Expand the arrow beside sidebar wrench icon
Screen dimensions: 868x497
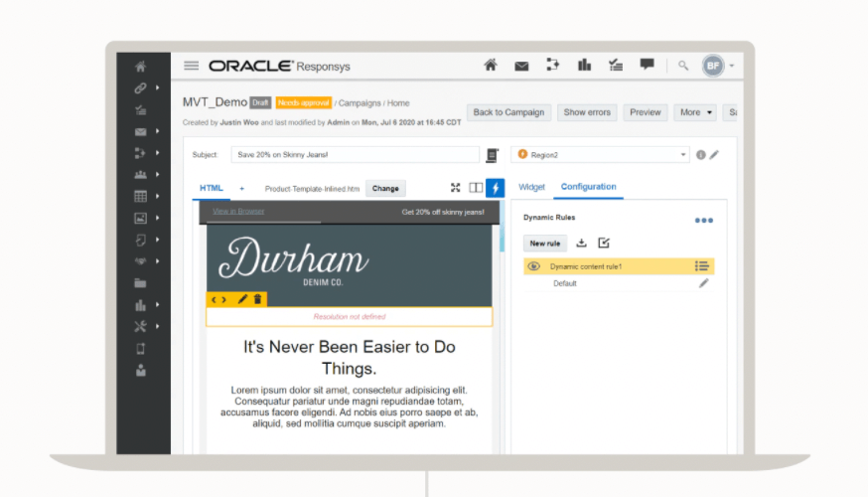[x=158, y=326]
